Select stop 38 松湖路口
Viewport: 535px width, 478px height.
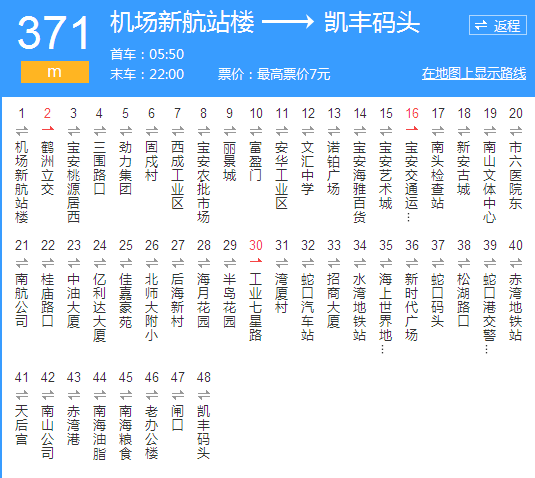click(x=464, y=300)
